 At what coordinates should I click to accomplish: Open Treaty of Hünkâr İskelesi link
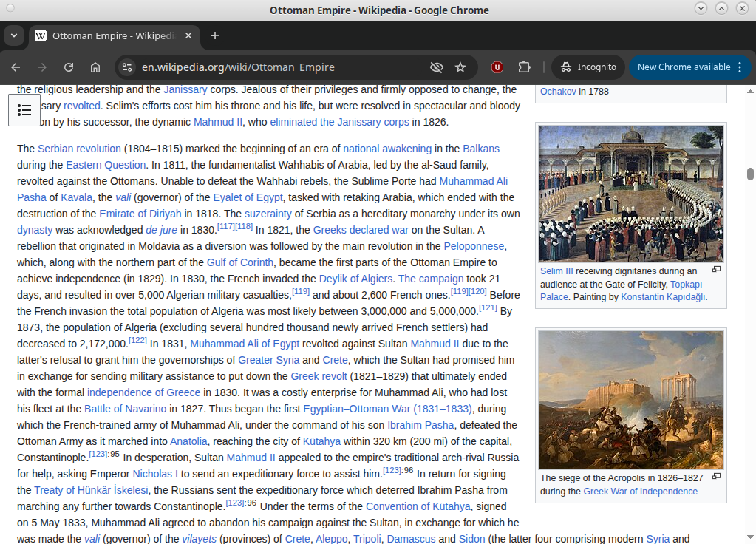91,491
